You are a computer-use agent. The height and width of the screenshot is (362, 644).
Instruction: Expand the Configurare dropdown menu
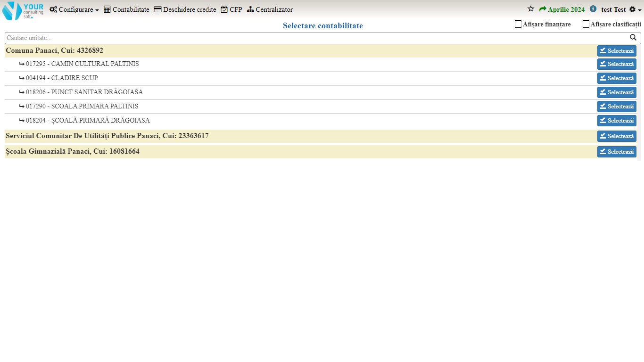pos(74,9)
